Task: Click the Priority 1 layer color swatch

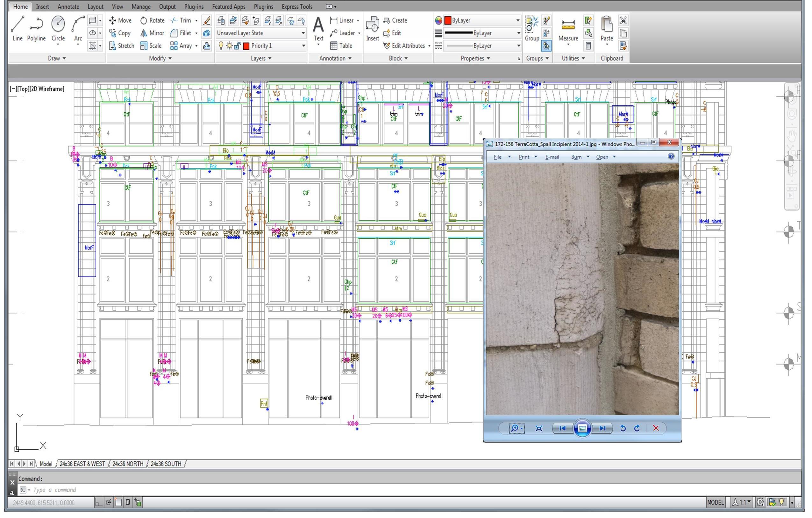Action: (246, 46)
